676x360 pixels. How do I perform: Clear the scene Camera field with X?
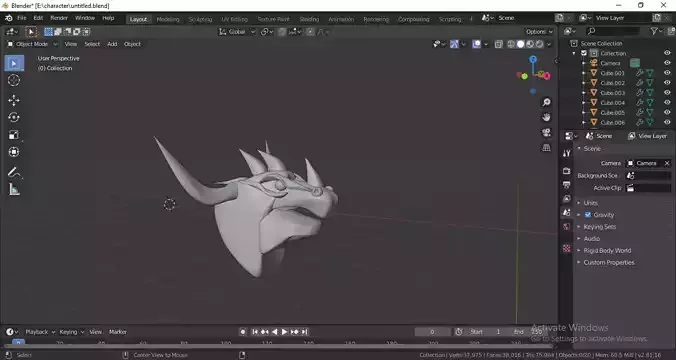(x=667, y=163)
